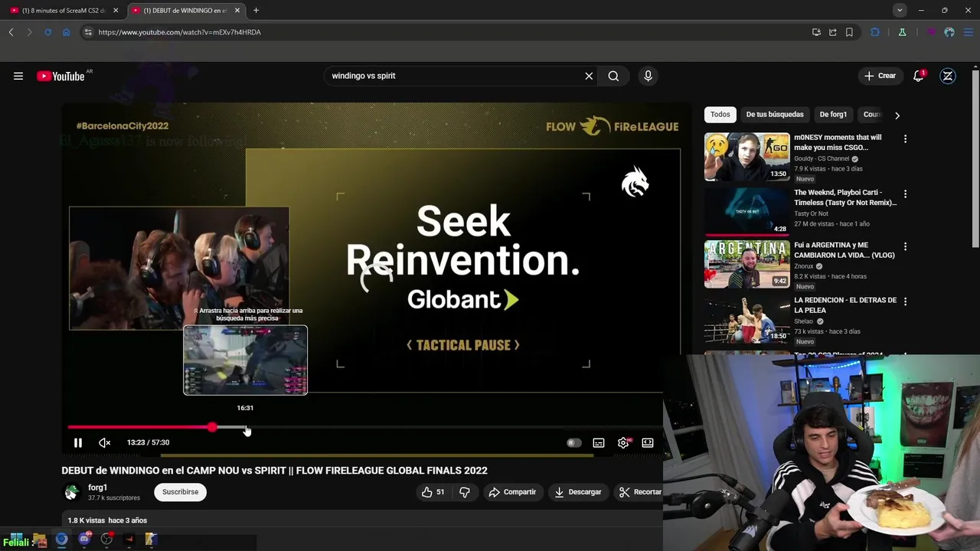Reload the current page
Screen dimensions: 980x551
(47, 32)
